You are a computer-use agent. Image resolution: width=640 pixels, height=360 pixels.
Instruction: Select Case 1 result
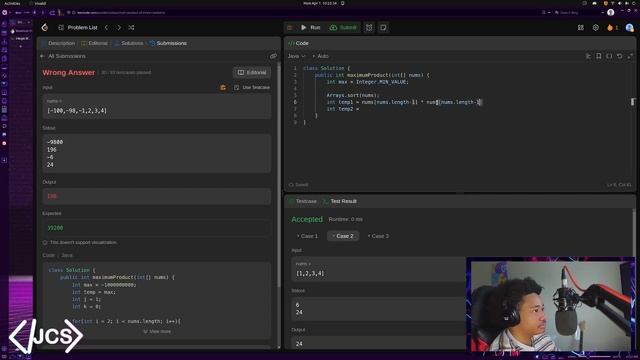tap(308, 236)
